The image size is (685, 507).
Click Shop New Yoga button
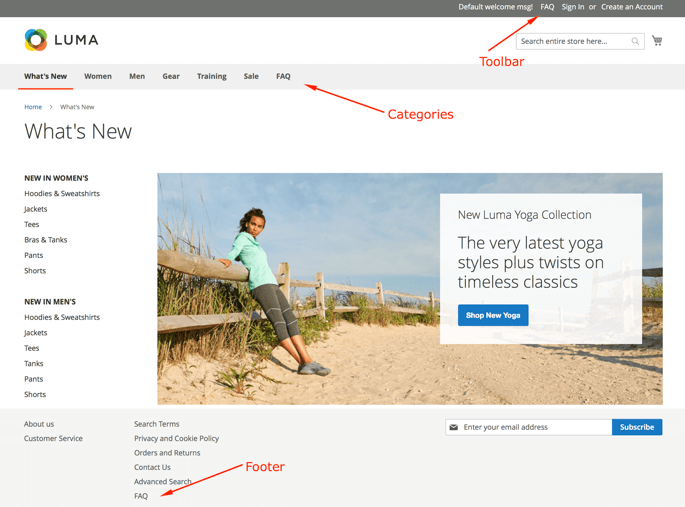493,315
